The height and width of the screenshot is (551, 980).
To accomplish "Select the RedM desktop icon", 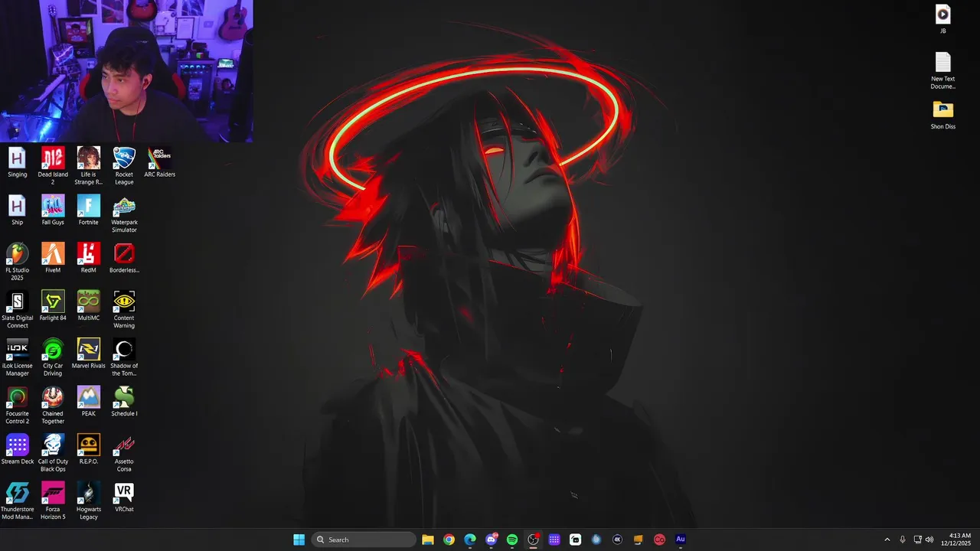I will (x=88, y=258).
